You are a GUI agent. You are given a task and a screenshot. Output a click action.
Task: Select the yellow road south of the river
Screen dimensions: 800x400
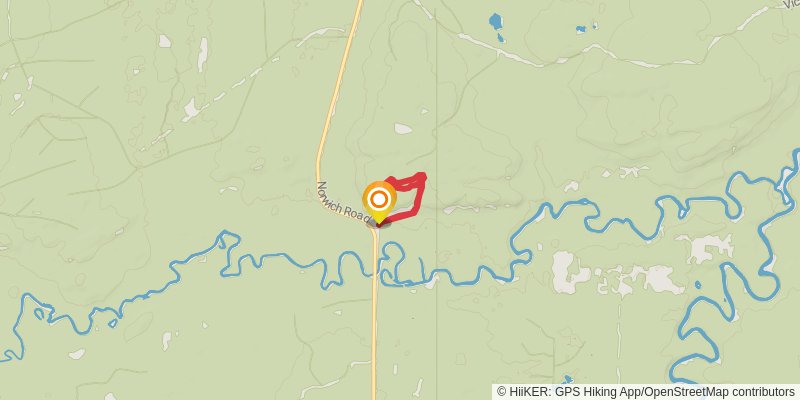click(374, 337)
